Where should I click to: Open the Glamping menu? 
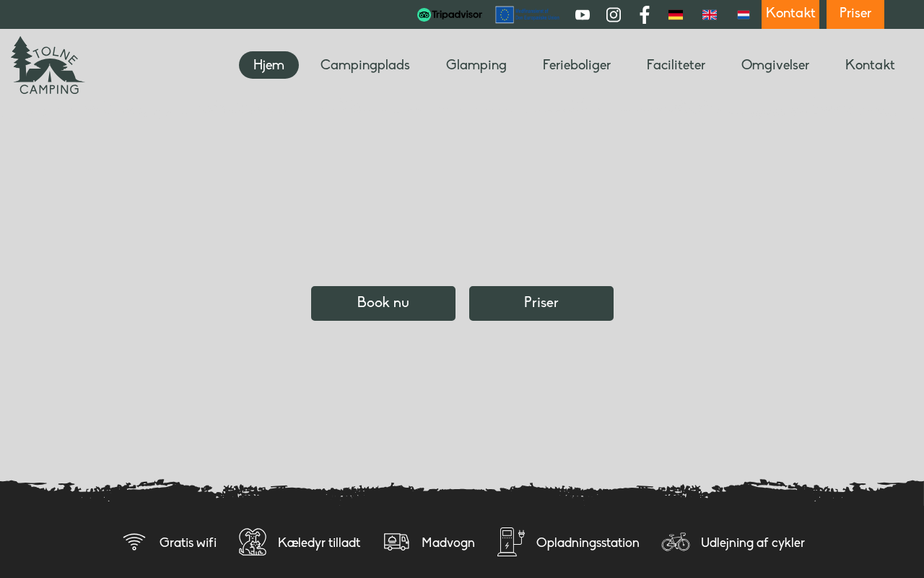[476, 65]
